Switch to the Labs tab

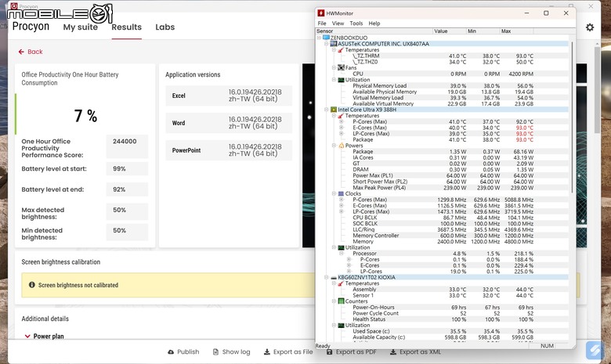[x=164, y=27]
